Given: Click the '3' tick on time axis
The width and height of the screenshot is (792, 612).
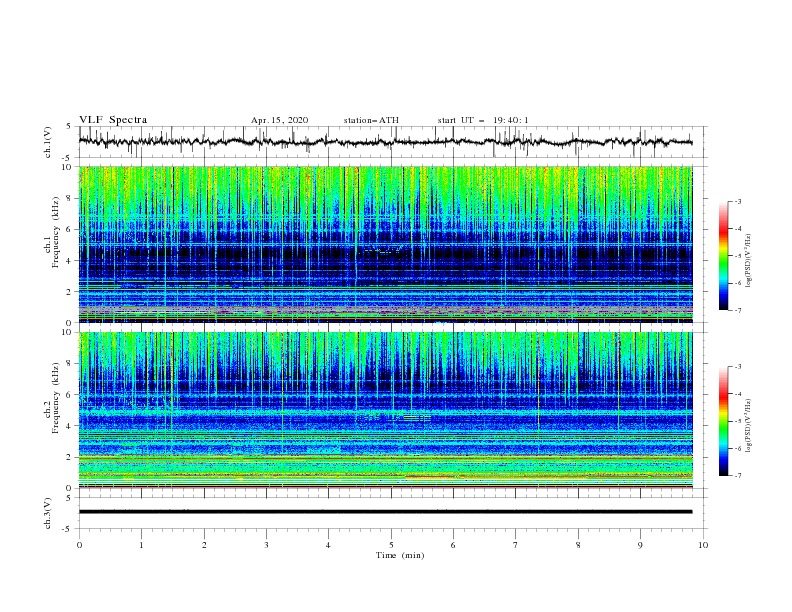Looking at the screenshot, I should [266, 545].
